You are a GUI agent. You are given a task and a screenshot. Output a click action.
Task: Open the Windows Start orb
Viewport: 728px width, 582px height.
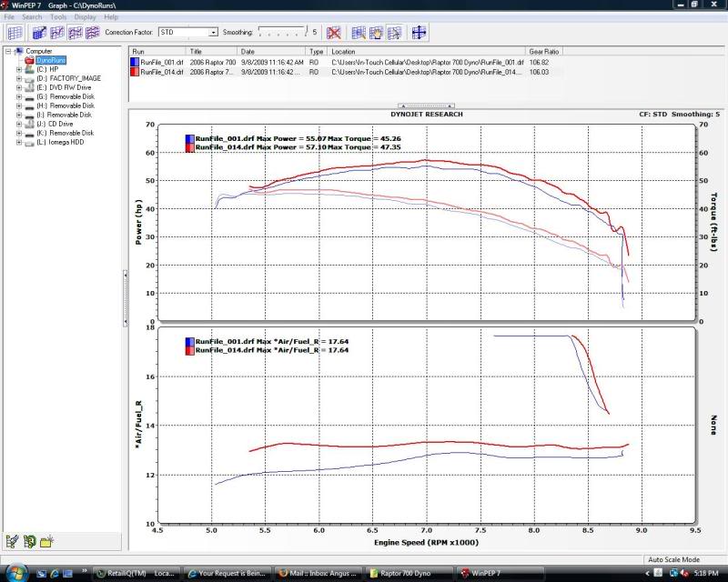click(15, 573)
